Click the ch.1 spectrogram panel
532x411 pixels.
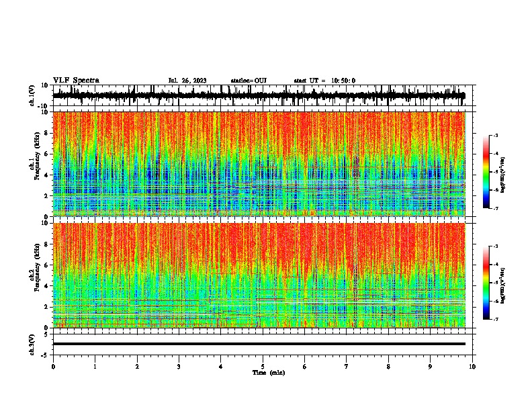pyautogui.click(x=259, y=164)
